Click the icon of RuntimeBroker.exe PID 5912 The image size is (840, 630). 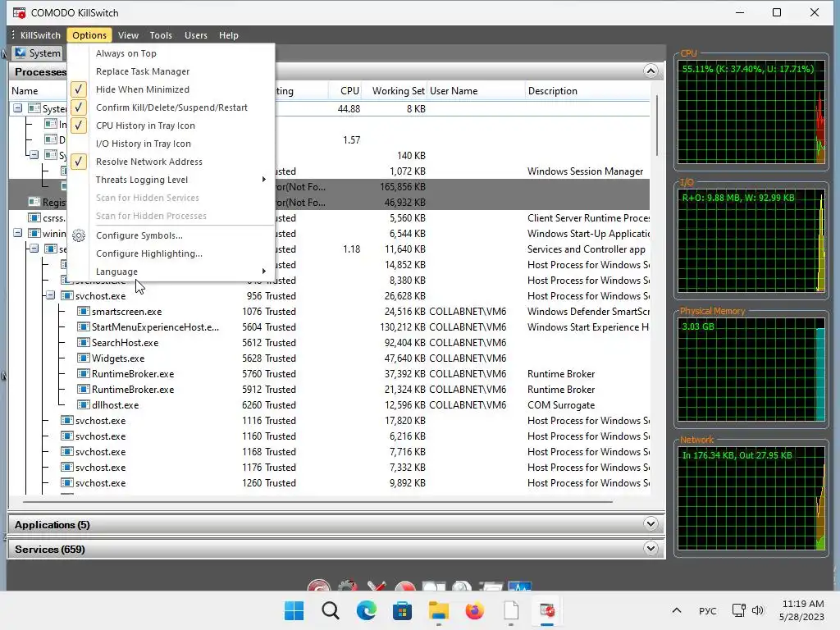83,389
